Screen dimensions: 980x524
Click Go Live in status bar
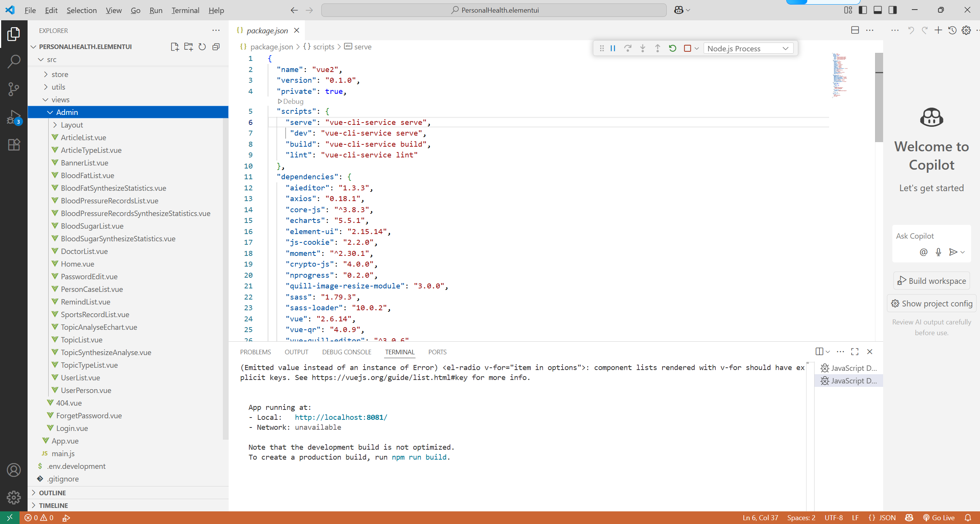coord(939,518)
